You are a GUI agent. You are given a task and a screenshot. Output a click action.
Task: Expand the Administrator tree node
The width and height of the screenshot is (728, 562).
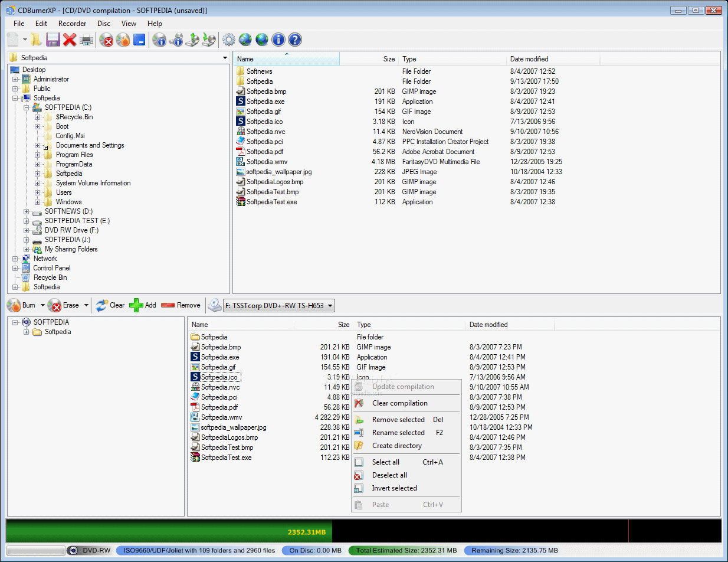coord(15,79)
